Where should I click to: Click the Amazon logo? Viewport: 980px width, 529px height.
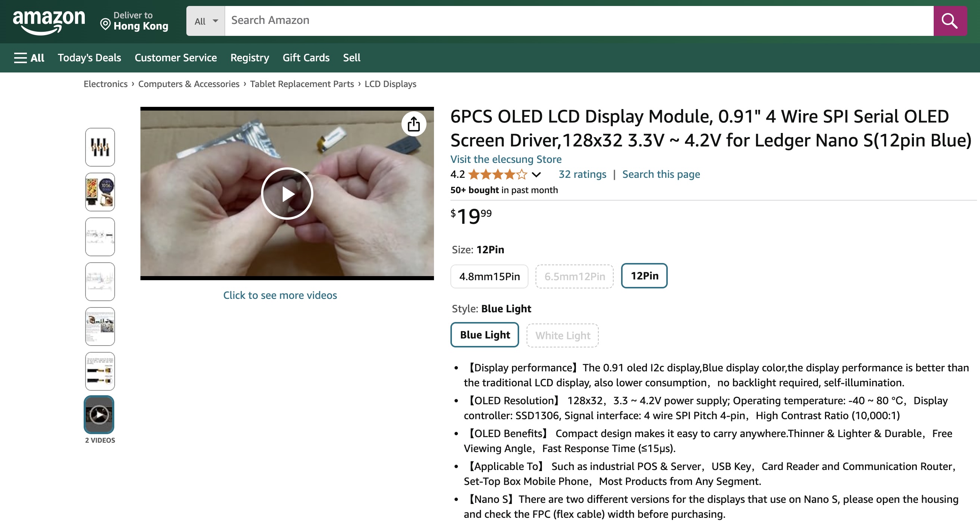pos(49,22)
